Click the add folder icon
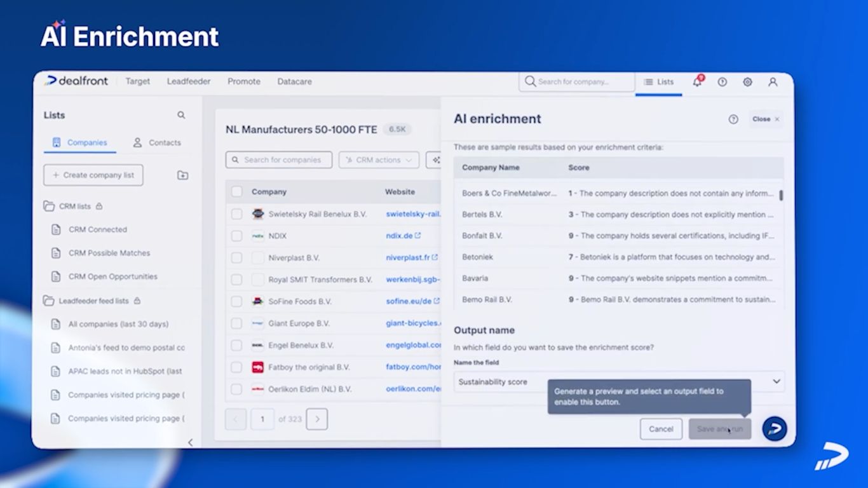 click(x=182, y=175)
